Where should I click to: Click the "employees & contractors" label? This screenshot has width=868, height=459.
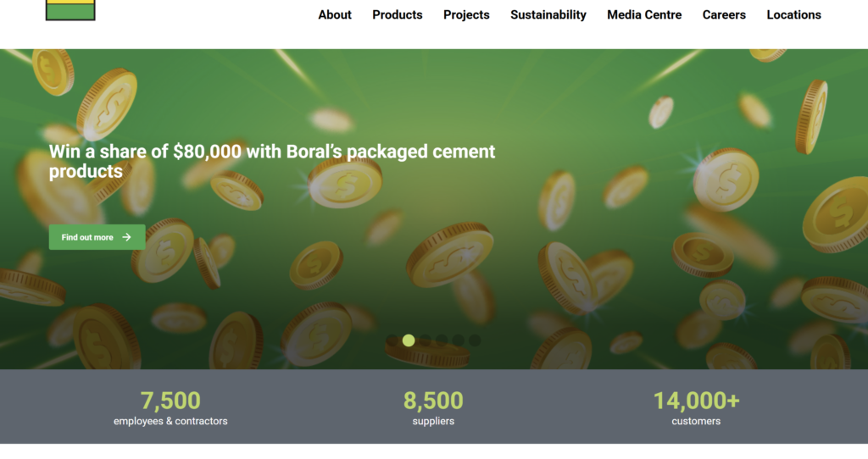click(170, 422)
